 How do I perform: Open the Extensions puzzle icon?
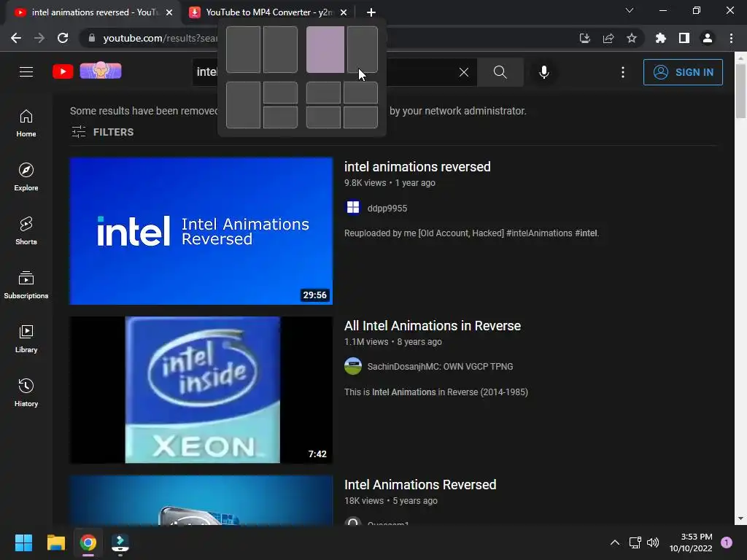pos(660,38)
